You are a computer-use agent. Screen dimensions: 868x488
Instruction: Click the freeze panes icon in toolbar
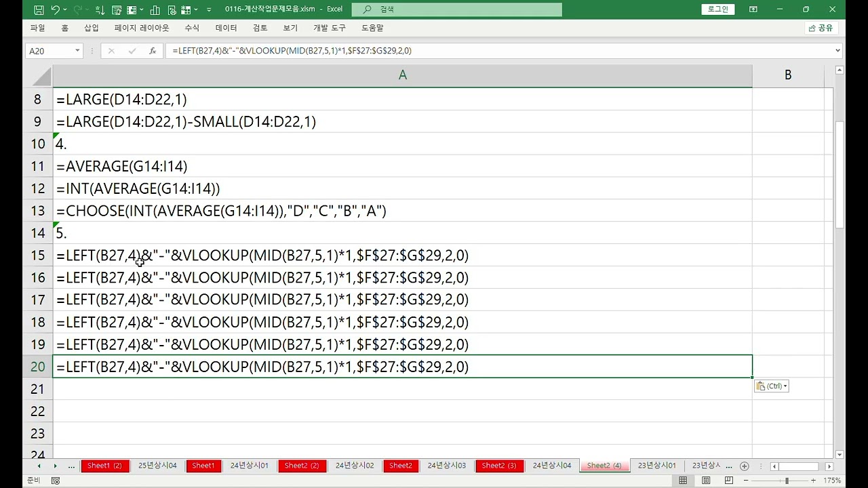(131, 9)
